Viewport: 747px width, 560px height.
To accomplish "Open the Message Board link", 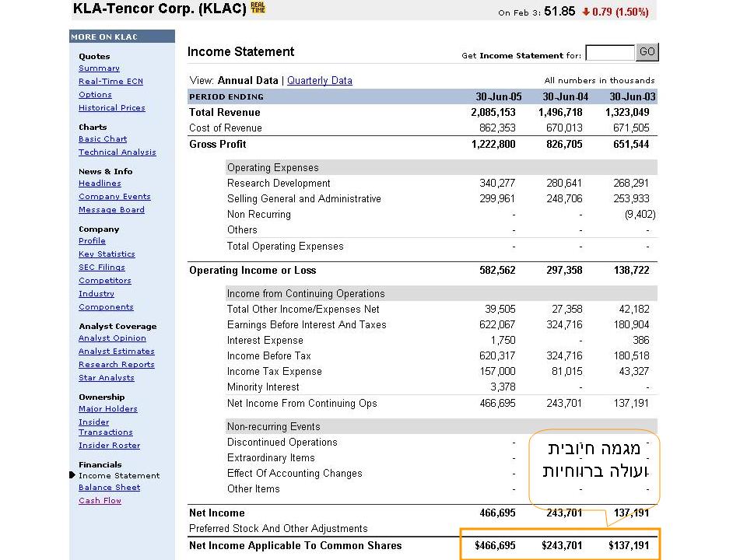I will pos(111,210).
